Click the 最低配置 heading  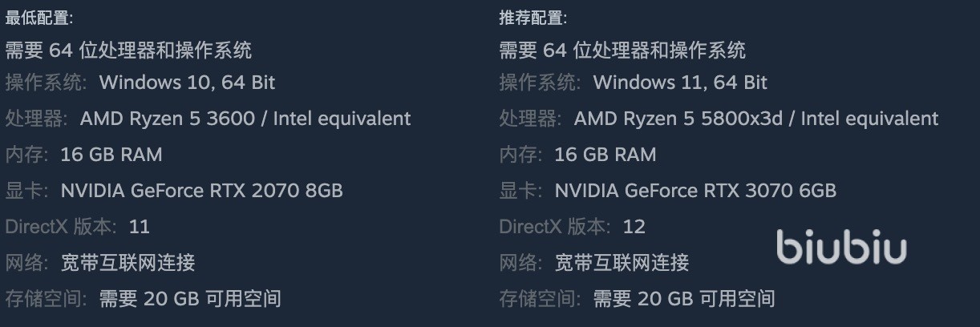pos(39,18)
